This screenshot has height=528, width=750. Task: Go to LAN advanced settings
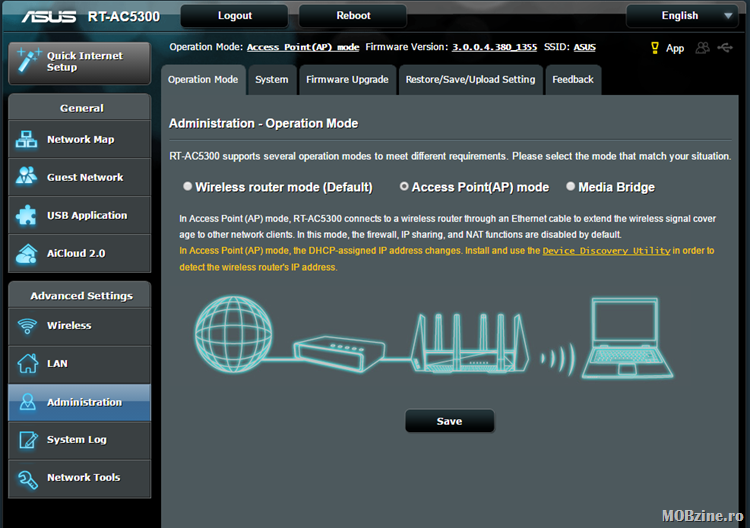pos(79,364)
